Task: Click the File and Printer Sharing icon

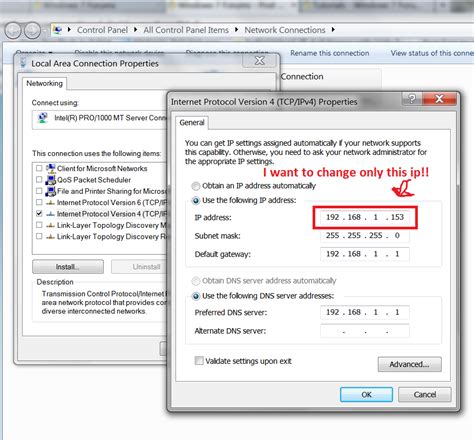Action: coord(51,191)
